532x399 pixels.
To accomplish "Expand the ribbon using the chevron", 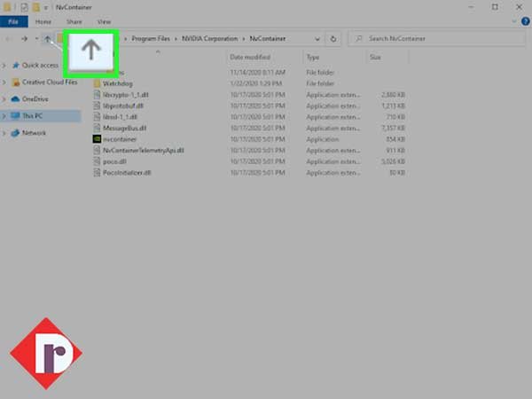I will (x=514, y=21).
